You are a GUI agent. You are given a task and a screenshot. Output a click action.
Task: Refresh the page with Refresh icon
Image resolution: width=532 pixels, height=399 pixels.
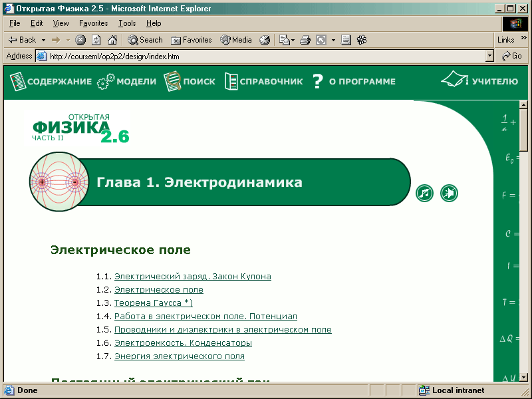tap(96, 40)
